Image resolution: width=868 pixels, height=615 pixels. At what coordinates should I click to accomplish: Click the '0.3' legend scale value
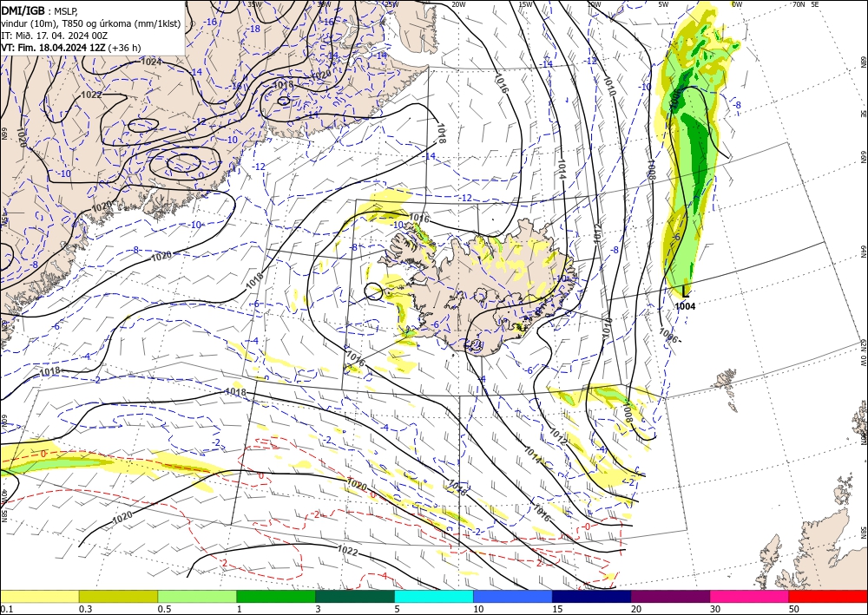85,609
